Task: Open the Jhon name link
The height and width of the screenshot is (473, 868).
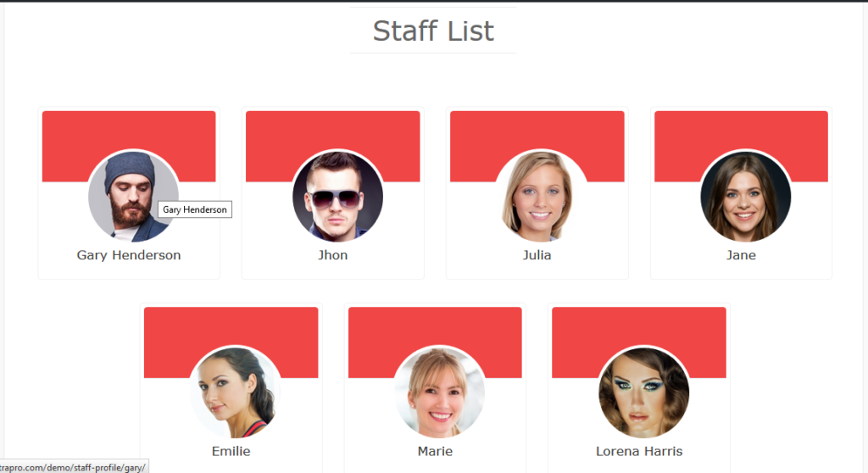Action: coord(332,255)
